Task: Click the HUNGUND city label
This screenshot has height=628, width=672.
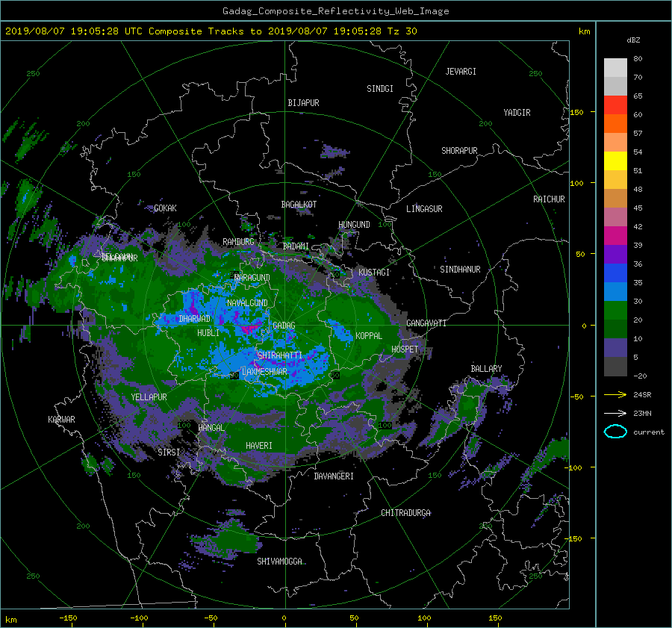Action: [354, 225]
